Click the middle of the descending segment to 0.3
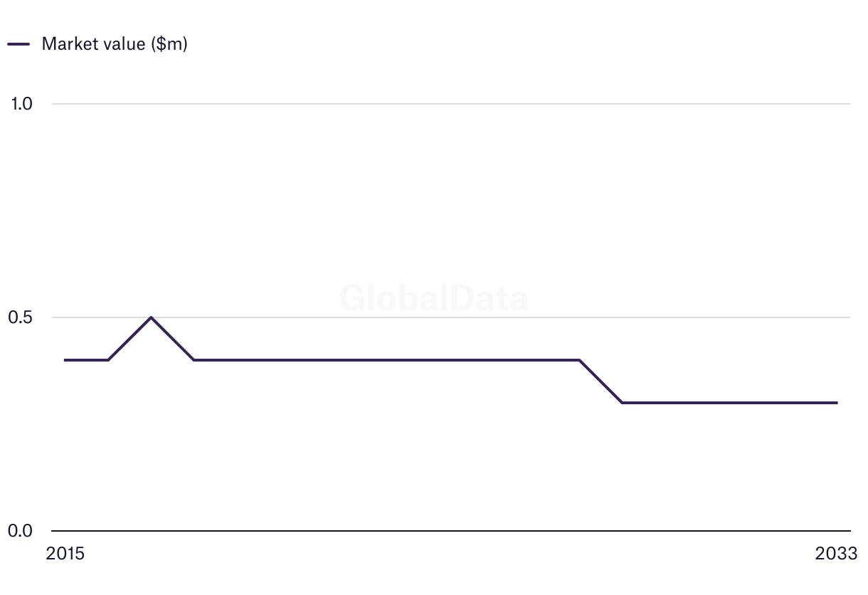Image resolution: width=868 pixels, height=595 pixels. point(601,381)
